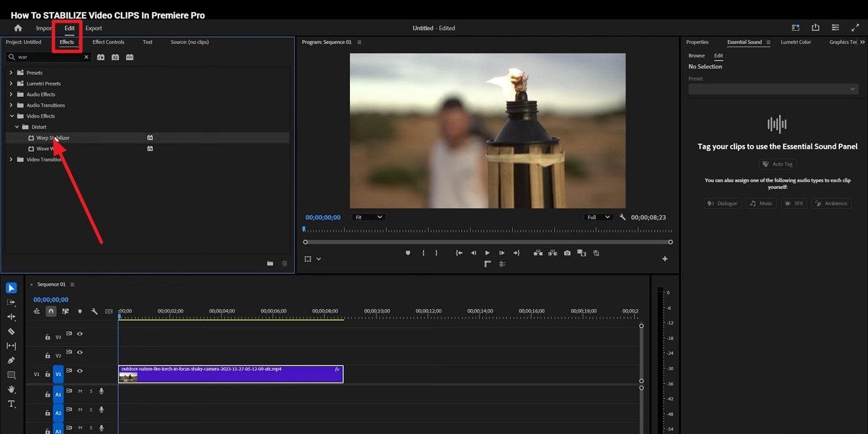Image resolution: width=868 pixels, height=434 pixels.
Task: Select the shaky camera clip on track V1
Action: tap(230, 374)
